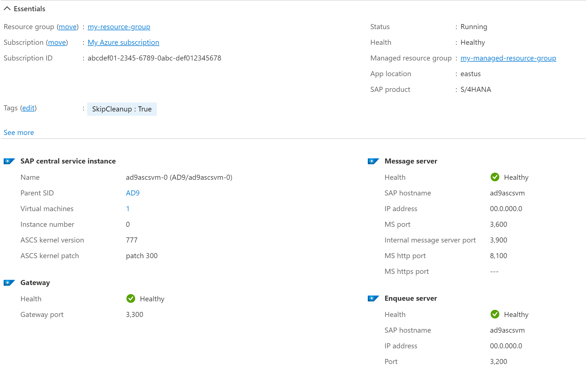Click the green Healthy icon near MS port section
Image resolution: width=586 pixels, height=392 pixels.
pos(495,177)
